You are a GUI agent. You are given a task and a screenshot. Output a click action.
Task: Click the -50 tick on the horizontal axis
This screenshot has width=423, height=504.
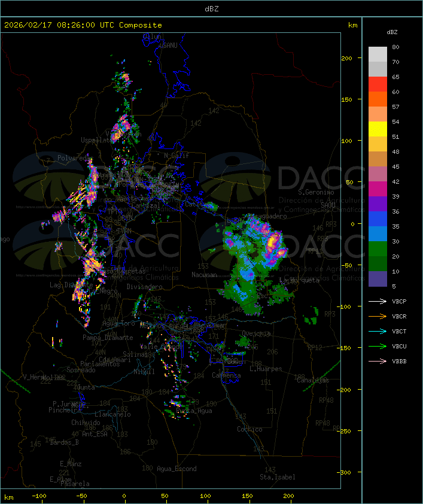(81, 496)
